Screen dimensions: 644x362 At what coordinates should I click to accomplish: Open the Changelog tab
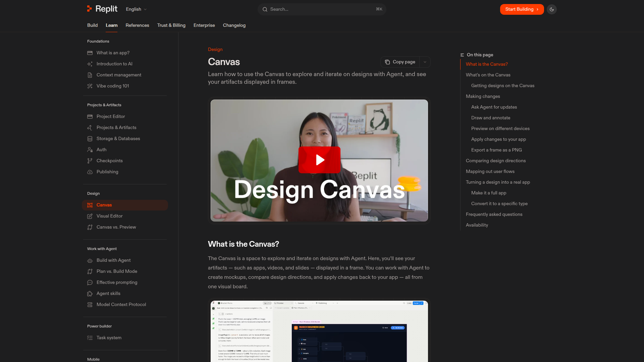pos(234,25)
